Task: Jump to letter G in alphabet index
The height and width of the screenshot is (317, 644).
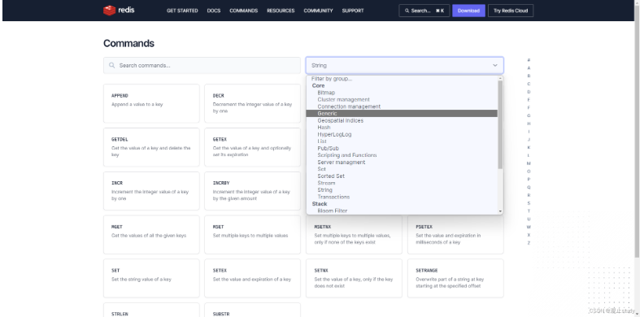Action: [529, 115]
